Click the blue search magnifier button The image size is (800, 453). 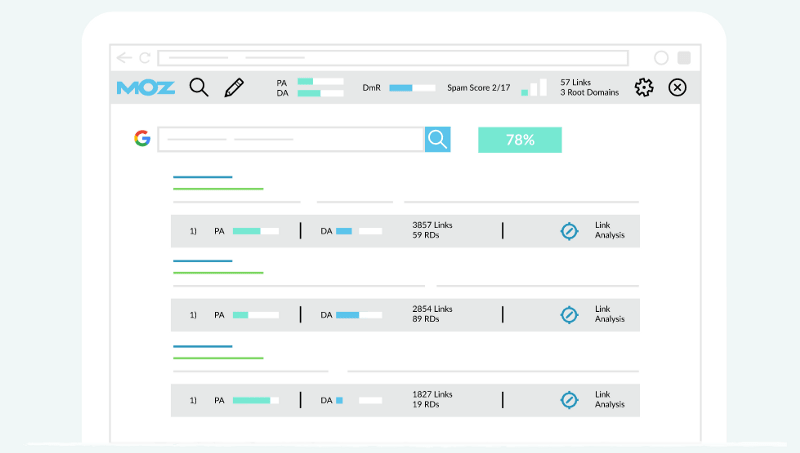[438, 139]
